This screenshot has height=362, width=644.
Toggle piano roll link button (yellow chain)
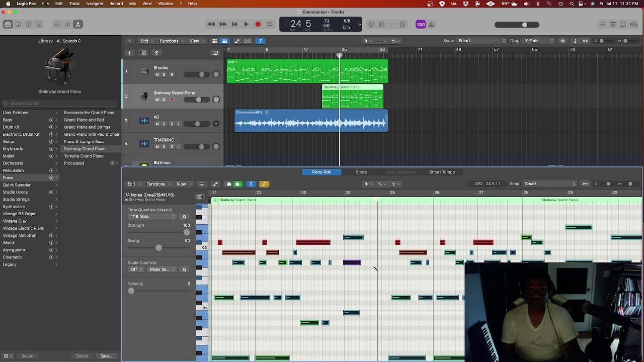pyautogui.click(x=264, y=184)
